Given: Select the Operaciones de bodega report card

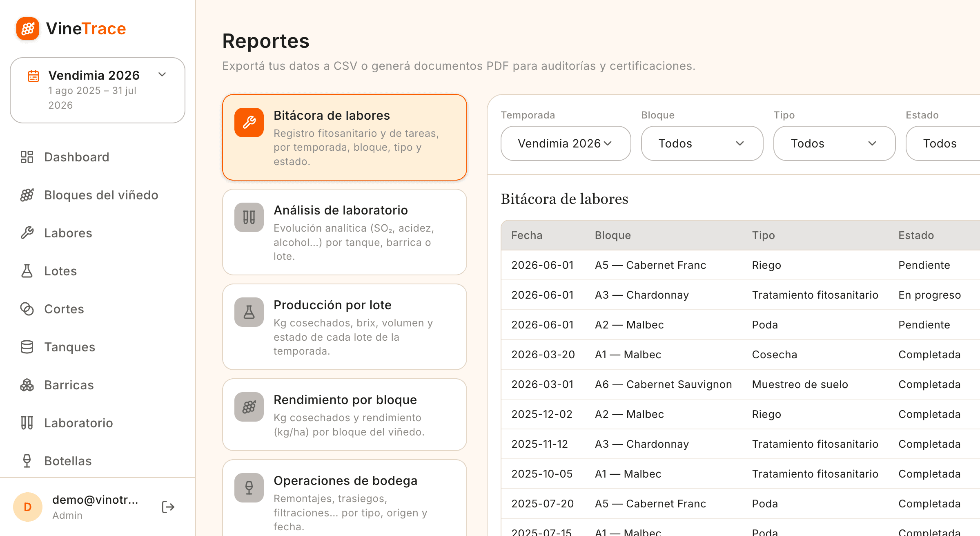Looking at the screenshot, I should 345,498.
